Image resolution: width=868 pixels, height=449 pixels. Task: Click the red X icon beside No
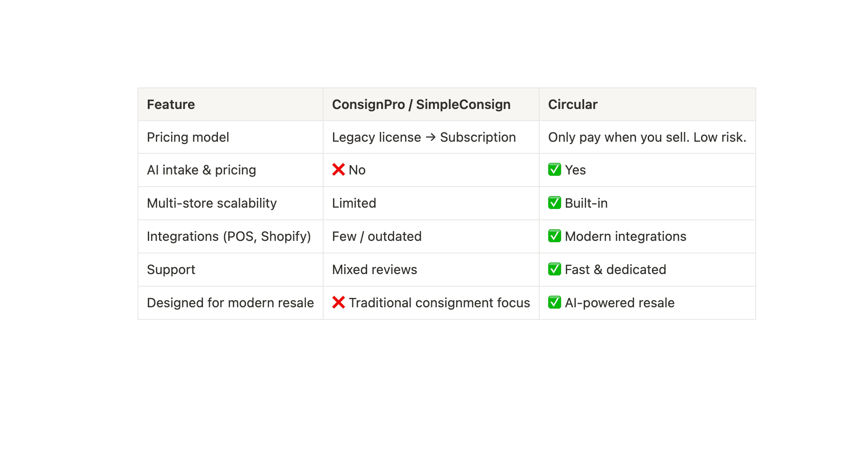click(338, 170)
